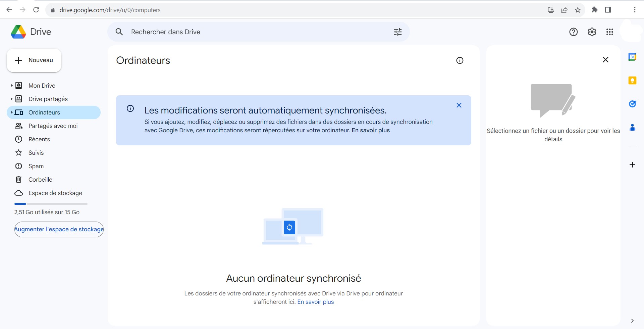Click the storage usage progress bar
The width and height of the screenshot is (644, 329).
51,204
